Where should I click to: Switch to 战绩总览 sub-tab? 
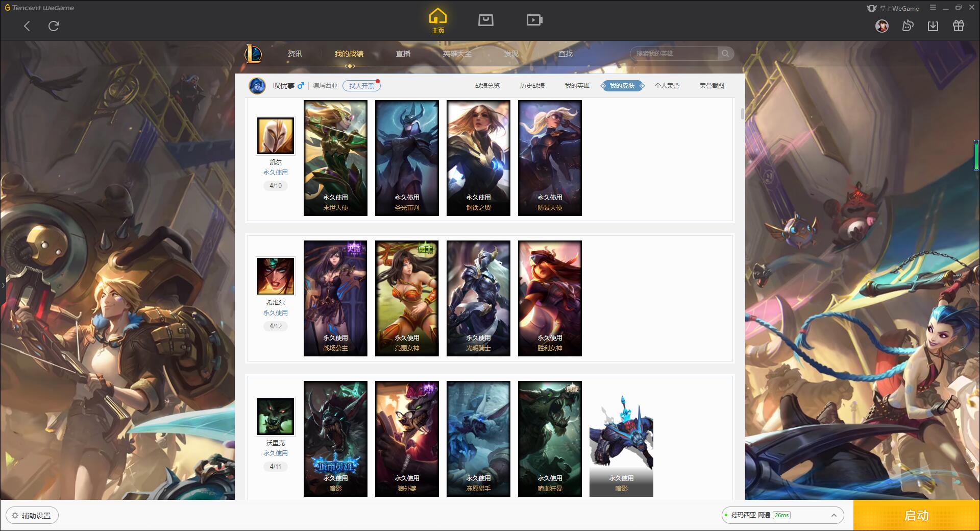(487, 86)
